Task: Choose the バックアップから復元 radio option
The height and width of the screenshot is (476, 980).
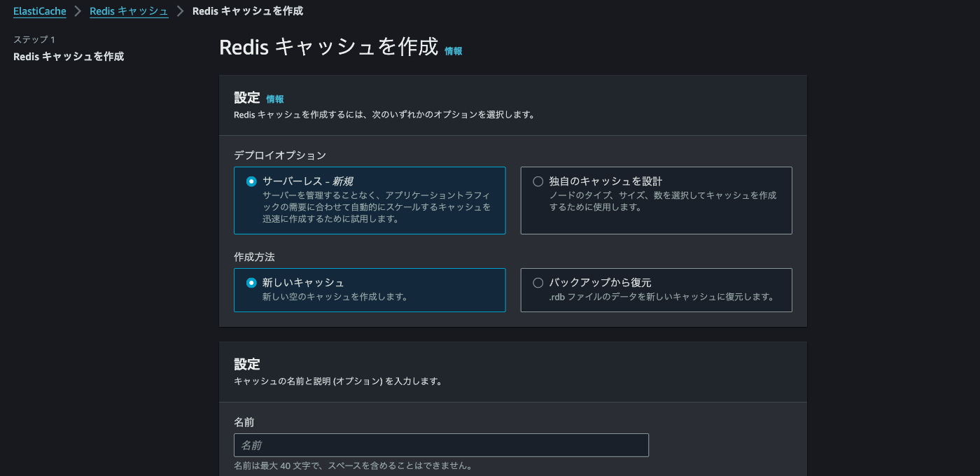Action: point(538,283)
